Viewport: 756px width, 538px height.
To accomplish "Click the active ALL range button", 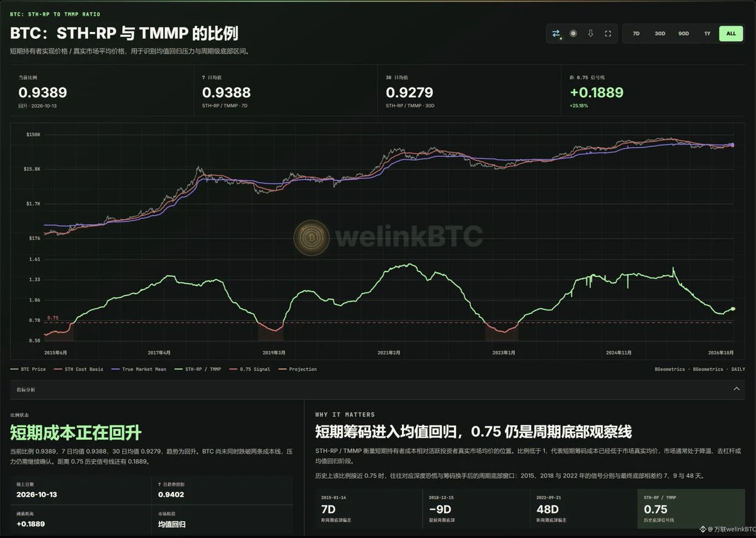I will [731, 33].
